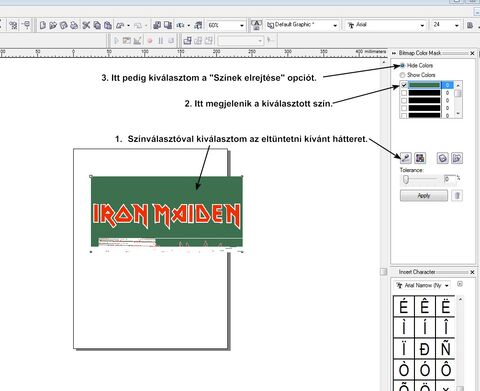Close the Bitmap Color Mask docker
Image resolution: width=480 pixels, height=391 pixels.
click(x=472, y=53)
